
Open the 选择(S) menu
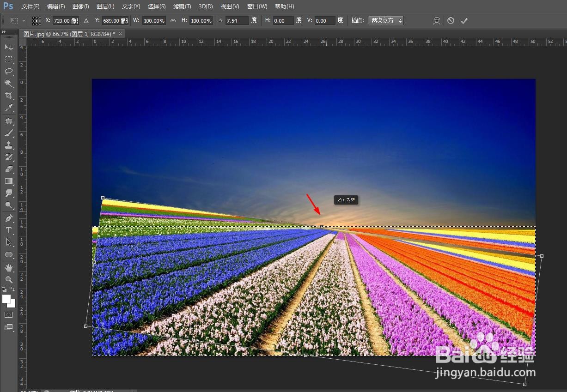pyautogui.click(x=157, y=6)
